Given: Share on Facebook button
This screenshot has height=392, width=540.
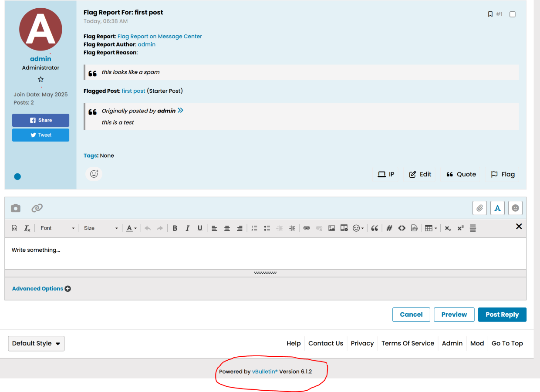Looking at the screenshot, I should point(40,120).
